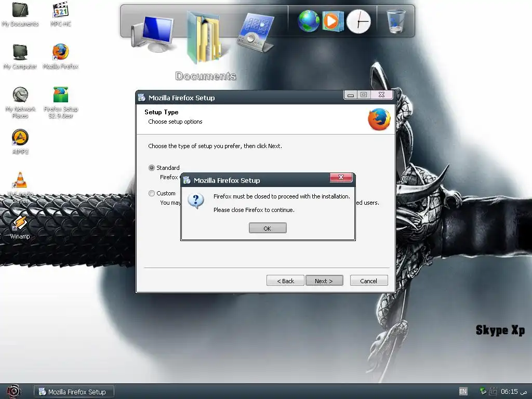Viewport: 532px width, 399px height.
Task: Click the EN language indicator in tray
Action: tap(463, 391)
